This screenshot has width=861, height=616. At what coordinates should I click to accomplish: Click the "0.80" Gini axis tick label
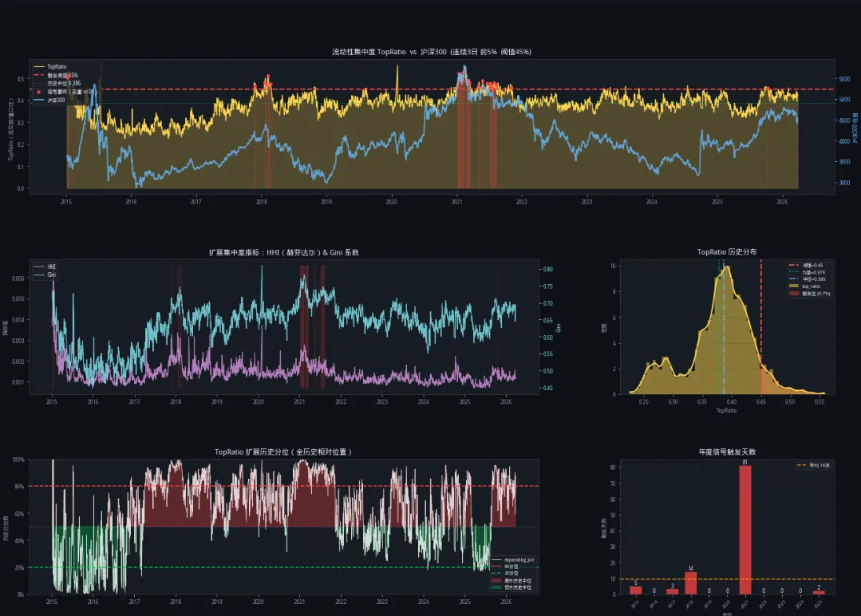coord(547,270)
